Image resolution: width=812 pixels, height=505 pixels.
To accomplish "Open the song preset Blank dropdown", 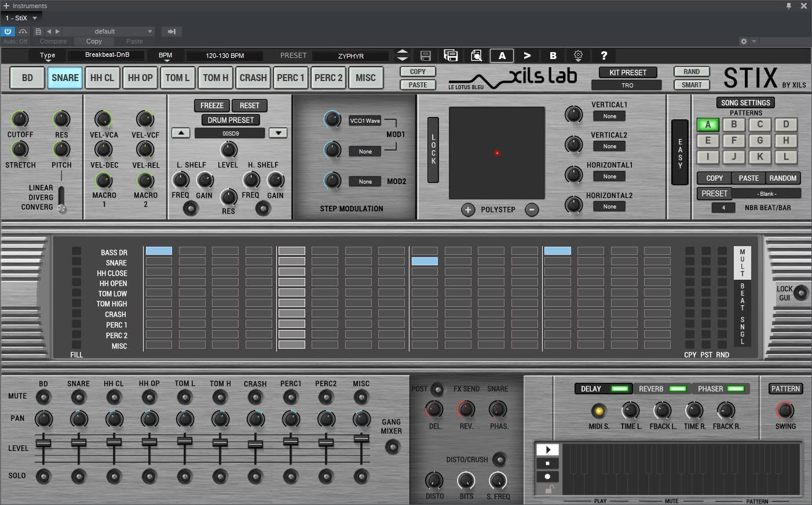I will tap(767, 193).
